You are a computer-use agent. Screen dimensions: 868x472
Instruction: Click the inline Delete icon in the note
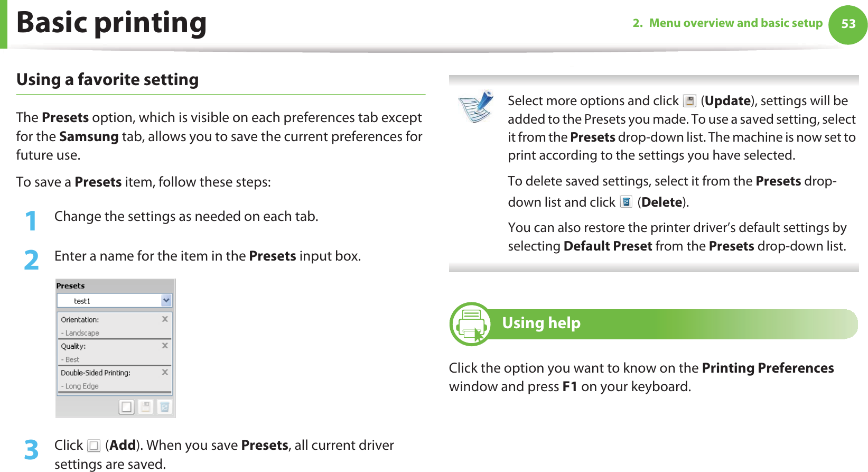(x=626, y=202)
